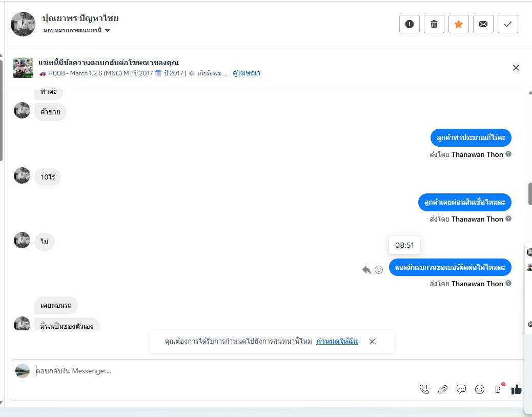Click the ดูโฆษณา view ad link
Viewport: 532px width, 417px height.
(247, 73)
